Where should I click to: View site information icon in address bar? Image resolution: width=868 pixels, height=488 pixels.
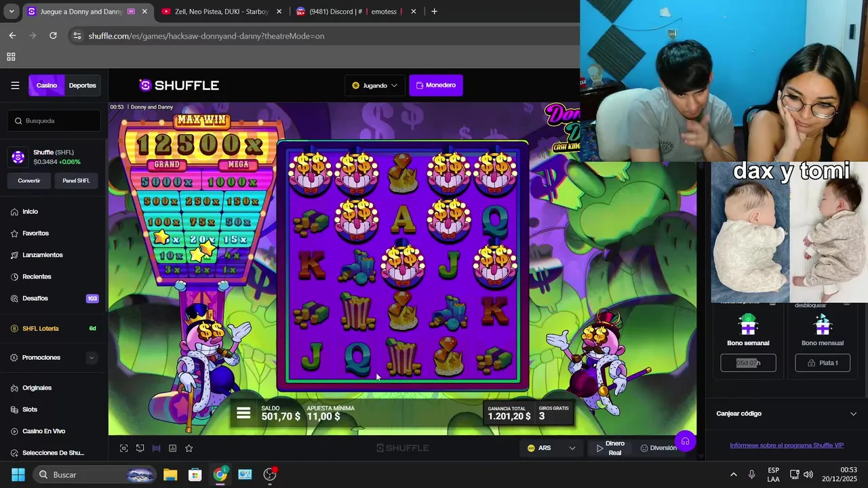click(77, 36)
